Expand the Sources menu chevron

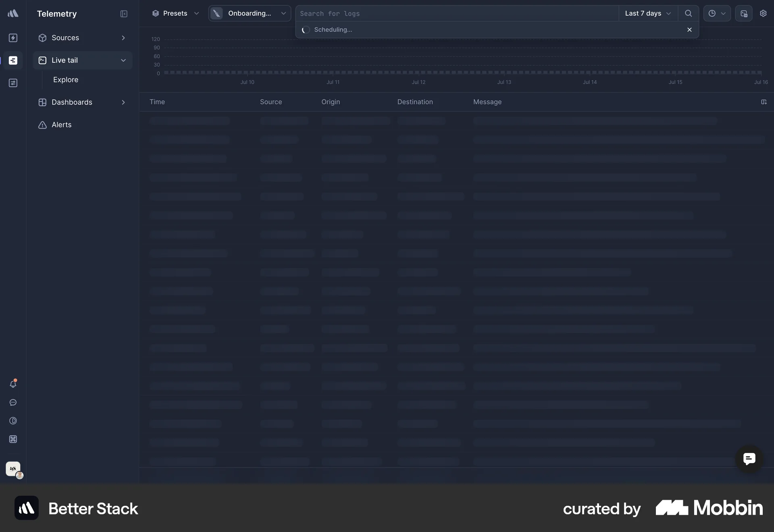[123, 38]
